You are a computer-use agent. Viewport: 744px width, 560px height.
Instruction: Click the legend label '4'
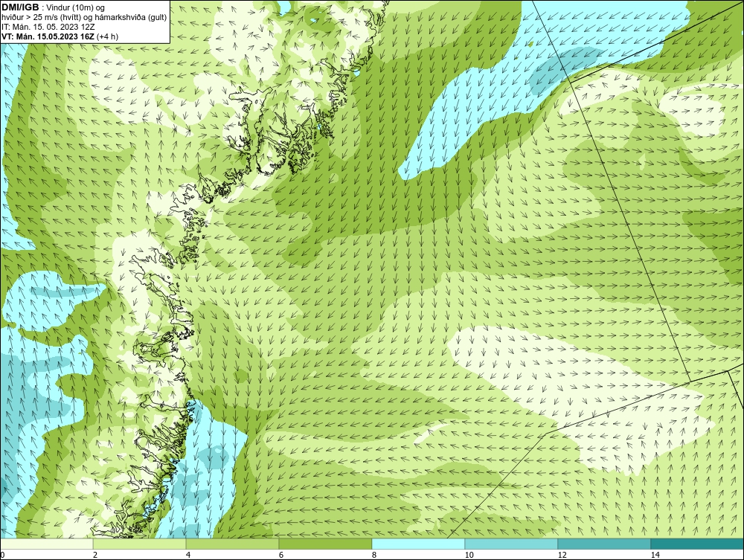coord(188,556)
